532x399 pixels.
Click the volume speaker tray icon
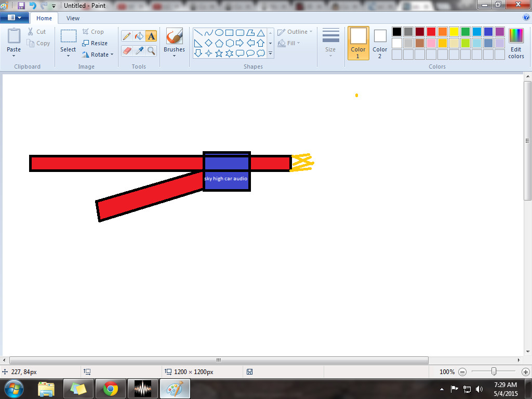point(479,389)
